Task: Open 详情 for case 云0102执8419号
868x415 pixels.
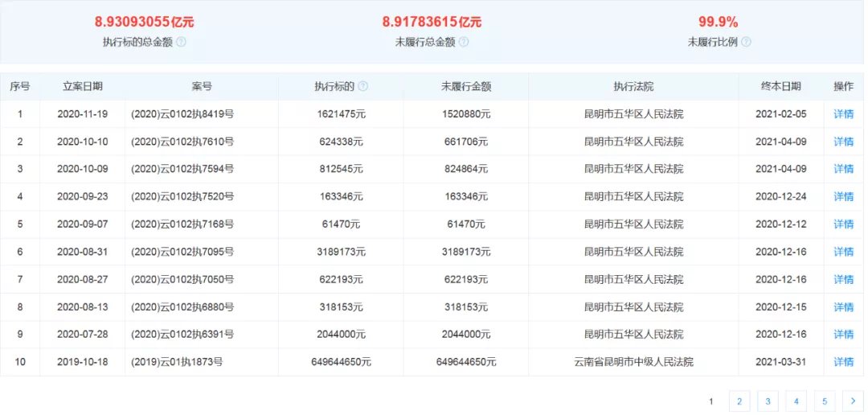Action: 844,114
